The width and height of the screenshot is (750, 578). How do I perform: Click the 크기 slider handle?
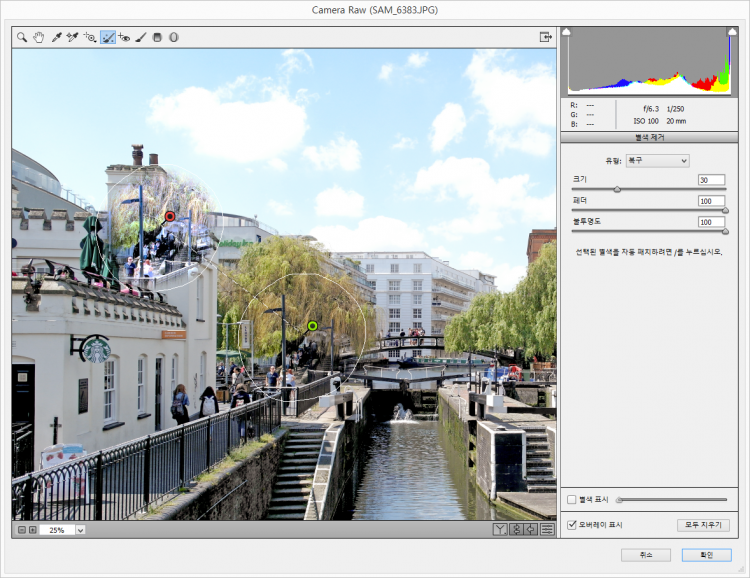click(617, 189)
